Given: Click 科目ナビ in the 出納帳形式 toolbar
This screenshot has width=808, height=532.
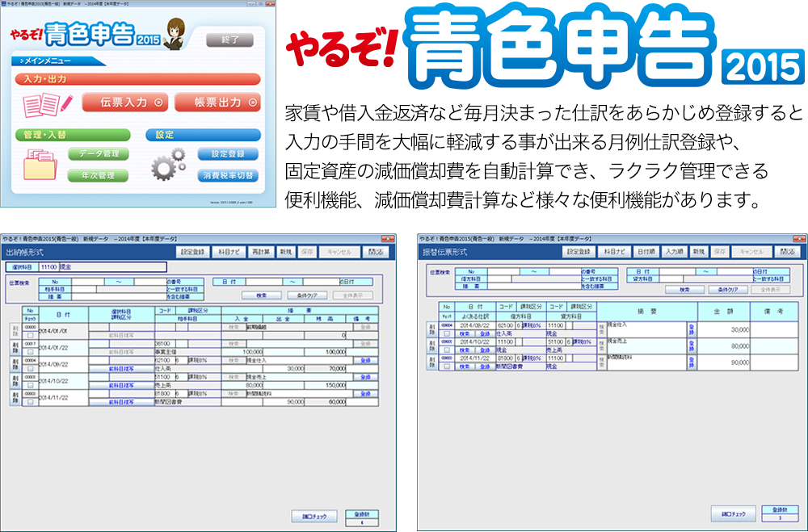Looking at the screenshot, I should 229,252.
